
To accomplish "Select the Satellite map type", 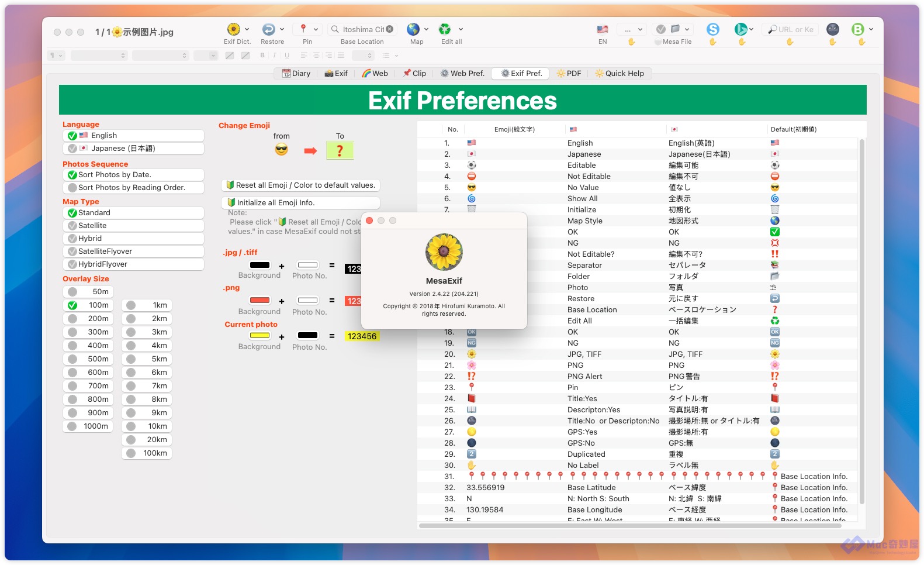I will click(133, 226).
